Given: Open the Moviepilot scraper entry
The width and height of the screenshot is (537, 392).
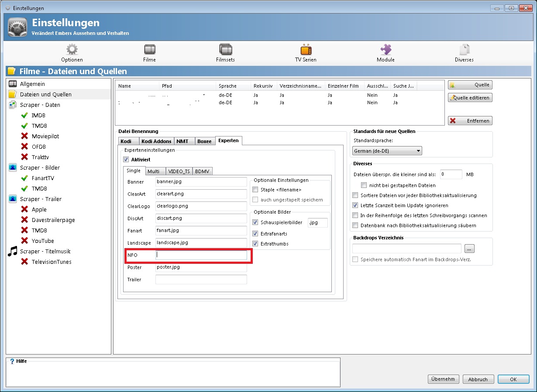Looking at the screenshot, I should (x=45, y=136).
